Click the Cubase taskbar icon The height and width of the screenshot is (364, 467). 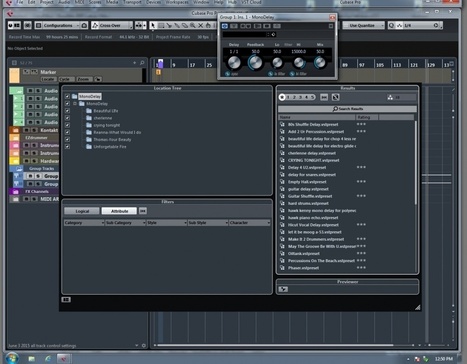[63, 359]
